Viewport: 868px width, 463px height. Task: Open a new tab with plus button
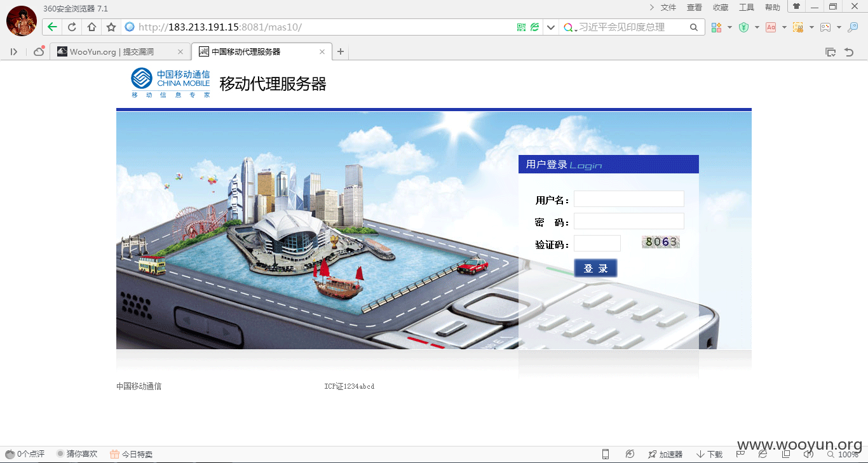[x=341, y=51]
